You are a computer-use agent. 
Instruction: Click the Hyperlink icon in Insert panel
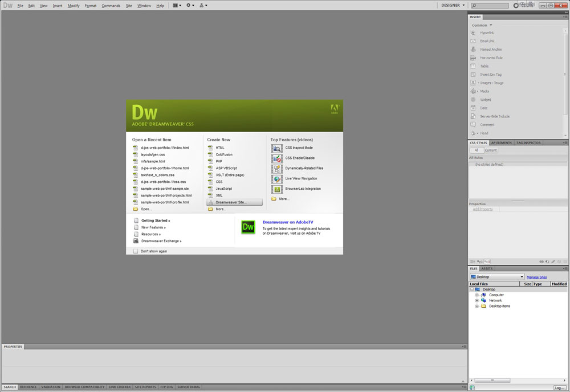point(474,33)
